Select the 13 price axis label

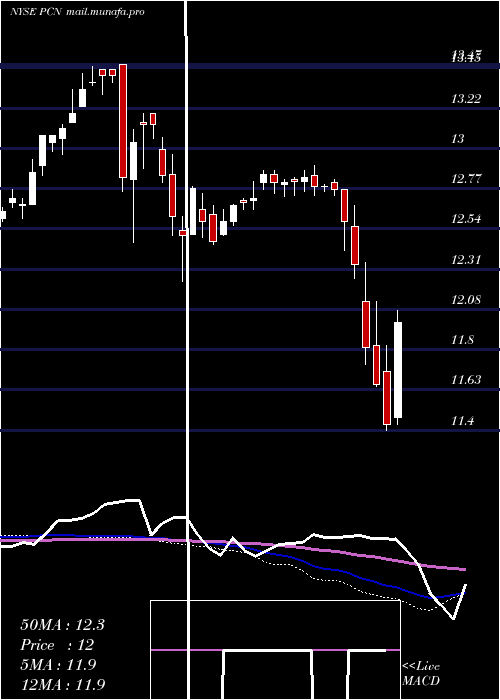click(458, 139)
